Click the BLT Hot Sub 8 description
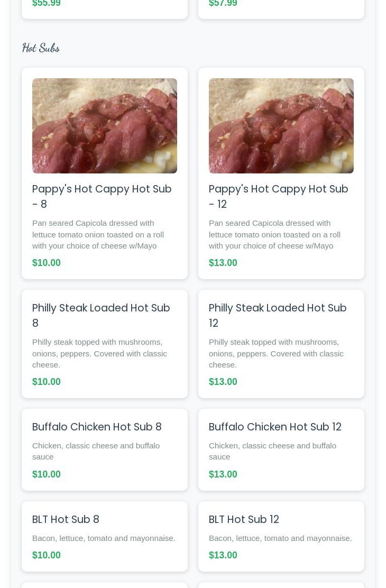The height and width of the screenshot is (588, 386). [x=104, y=538]
